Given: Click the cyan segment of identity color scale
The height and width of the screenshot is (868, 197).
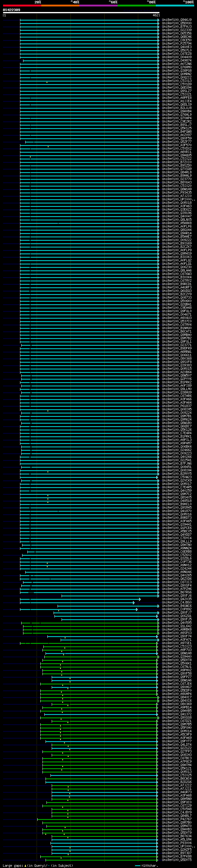Looking at the screenshot, I should [175, 6].
